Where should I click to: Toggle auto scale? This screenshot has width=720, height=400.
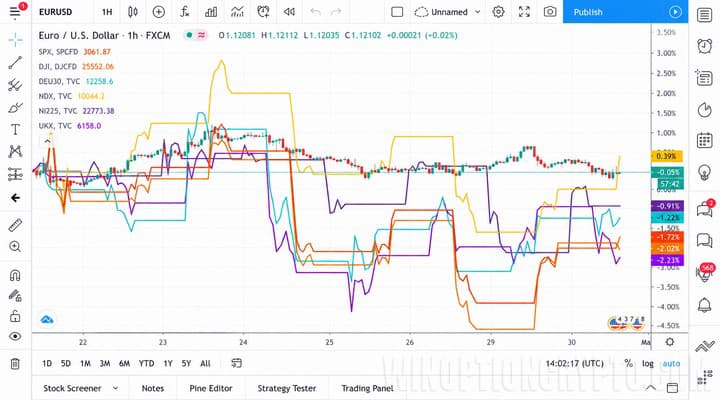(671, 363)
